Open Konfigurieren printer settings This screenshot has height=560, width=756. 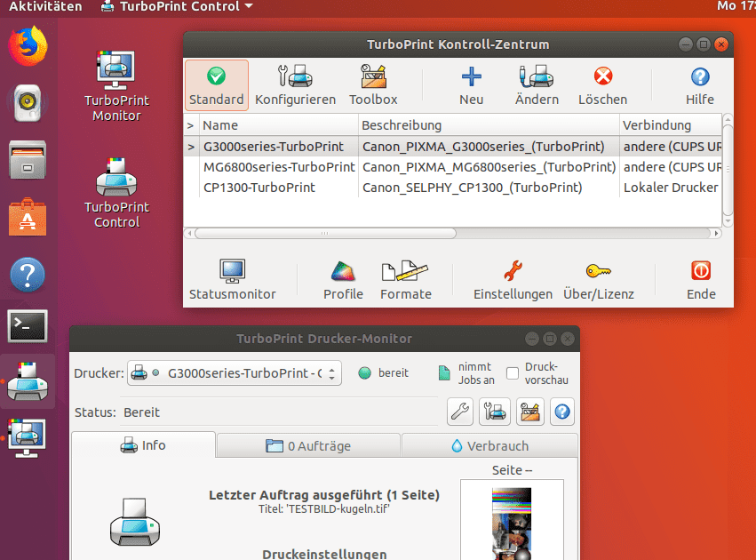coord(295,85)
